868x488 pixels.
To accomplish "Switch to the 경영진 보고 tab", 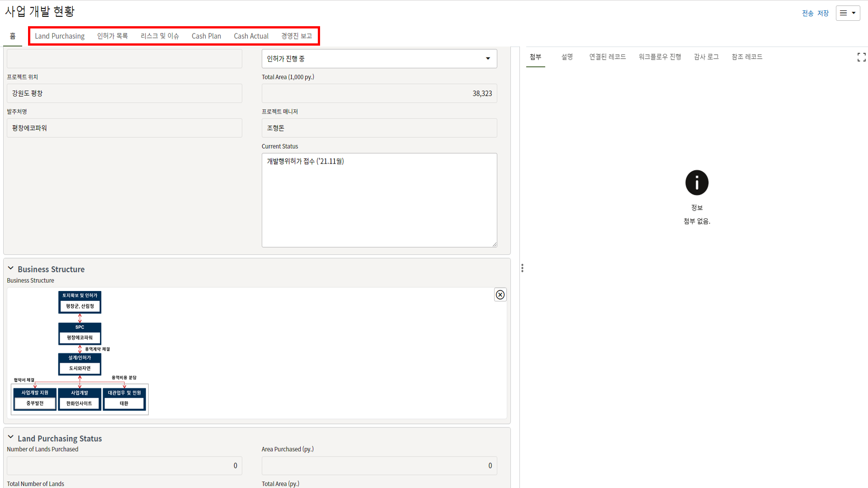I will [297, 36].
